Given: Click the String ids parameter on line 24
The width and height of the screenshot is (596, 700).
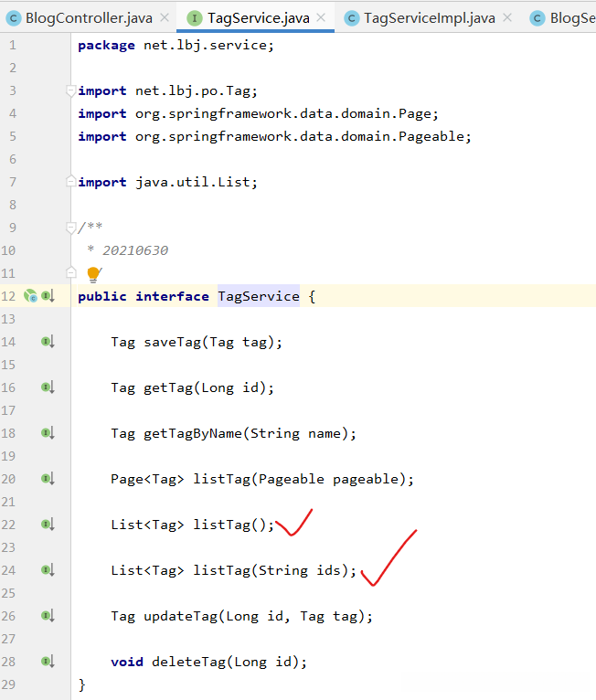Looking at the screenshot, I should coord(299,570).
